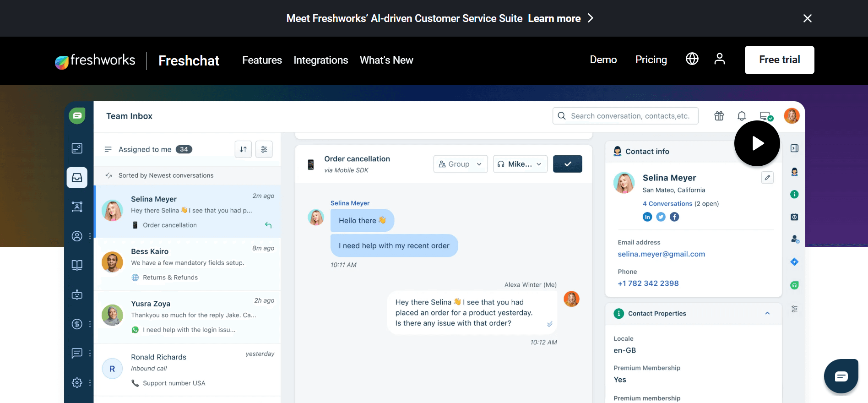Open the green info icon in right rail
868x403 pixels.
pos(794,194)
